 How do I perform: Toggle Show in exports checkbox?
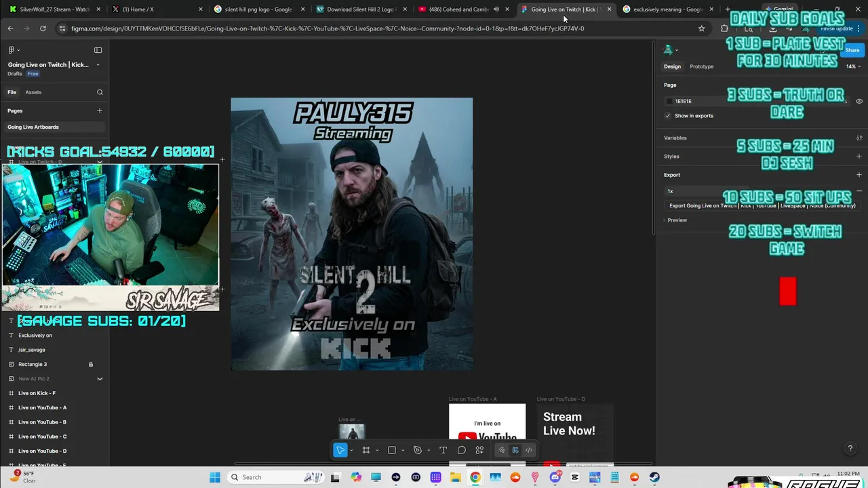[x=668, y=116]
